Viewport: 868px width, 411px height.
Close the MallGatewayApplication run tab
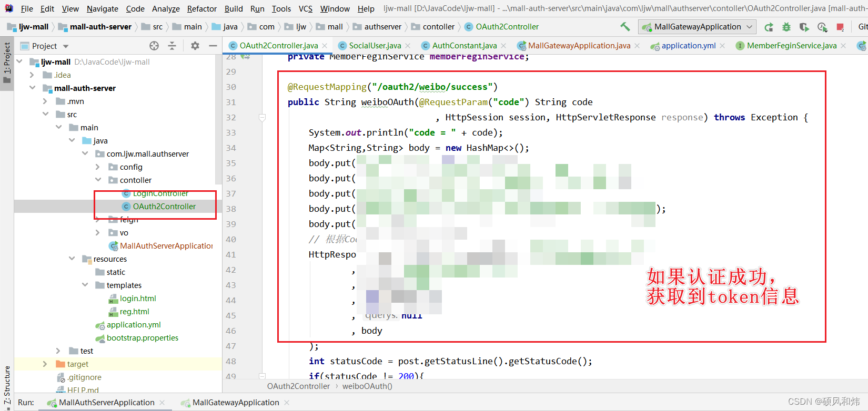pyautogui.click(x=287, y=403)
